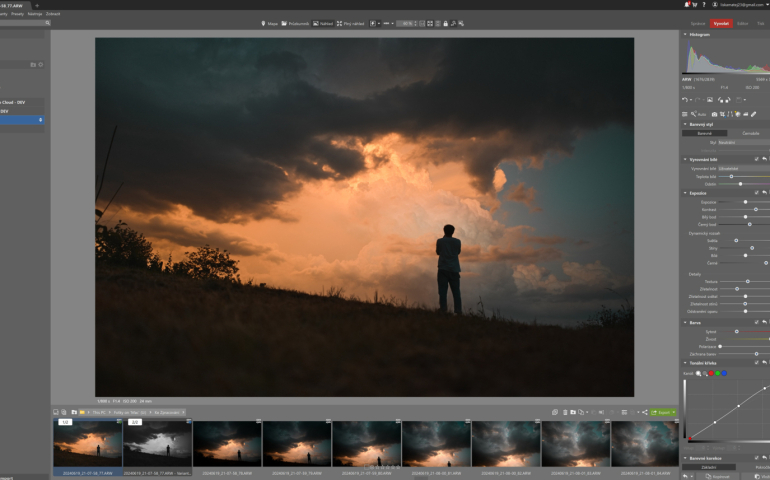Select the Barevné color mode button
Image resolution: width=770 pixels, height=480 pixels.
pyautogui.click(x=704, y=133)
